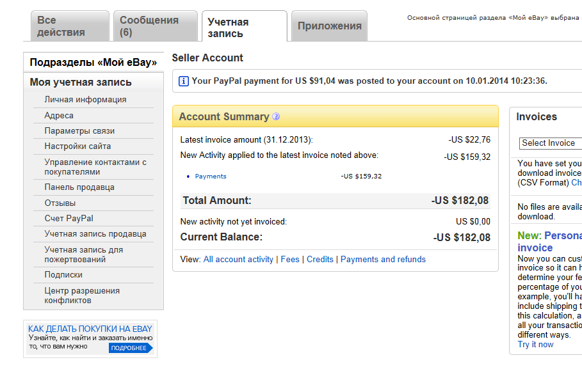Open 'Отзывы' sidebar link

[60, 203]
